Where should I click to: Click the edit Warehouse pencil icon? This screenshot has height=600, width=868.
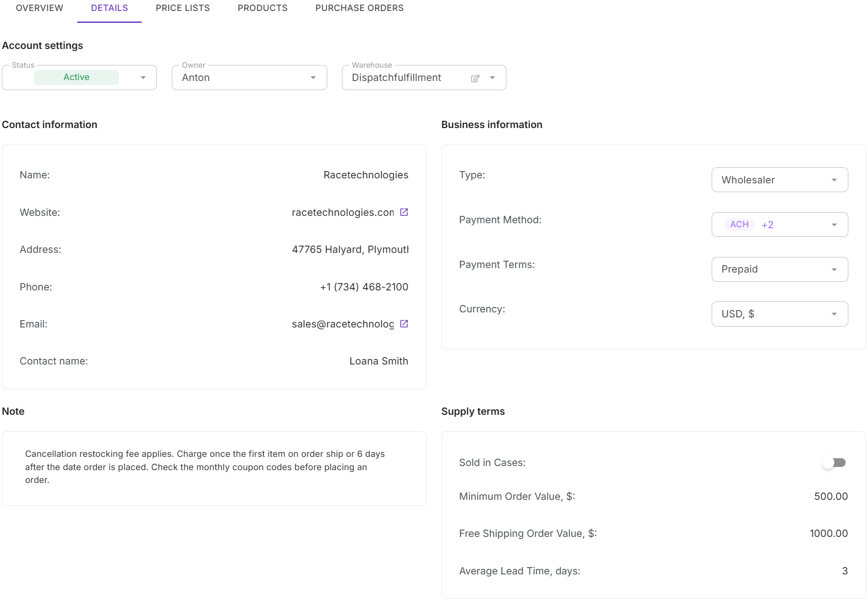click(475, 78)
